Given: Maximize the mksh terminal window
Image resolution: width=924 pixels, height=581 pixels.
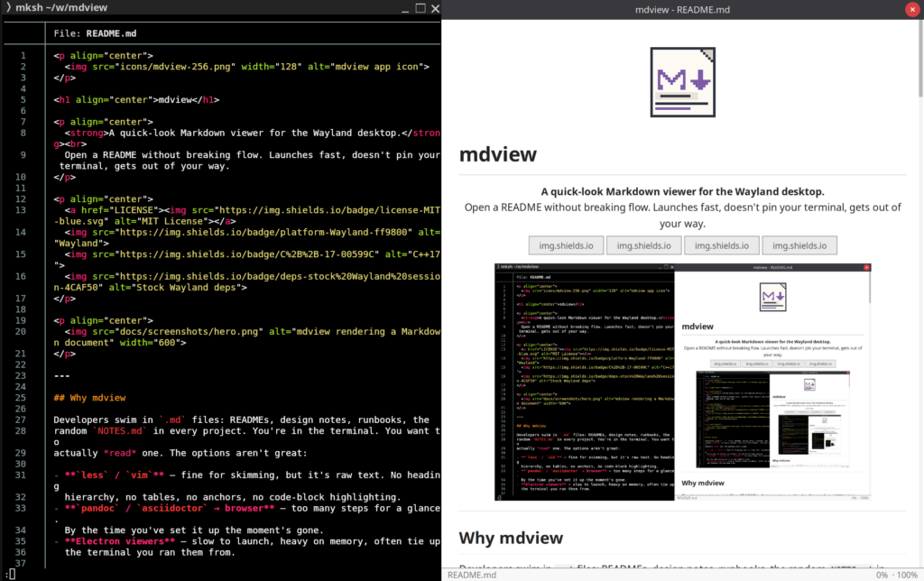Looking at the screenshot, I should (x=420, y=8).
